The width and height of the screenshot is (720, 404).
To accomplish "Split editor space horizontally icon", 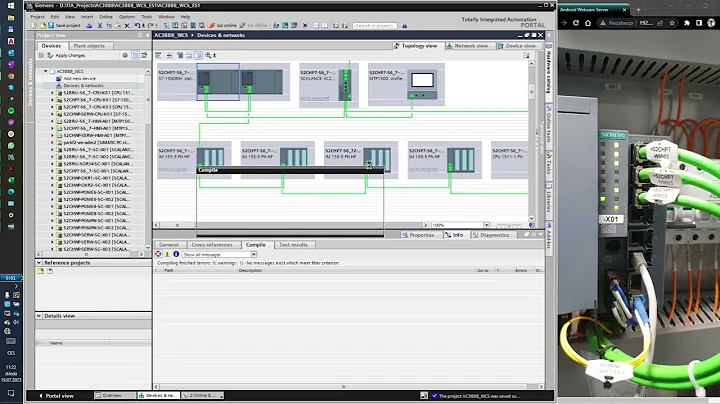I will pyautogui.click(x=315, y=26).
